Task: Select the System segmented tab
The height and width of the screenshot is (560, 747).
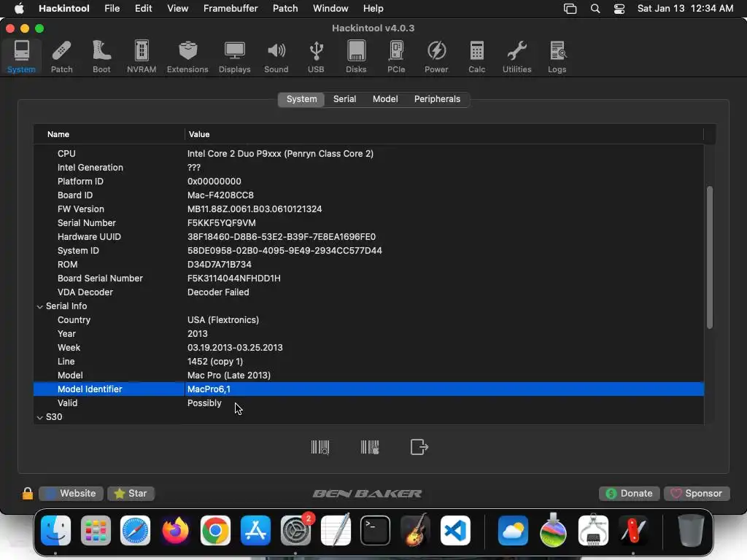Action: 301,99
